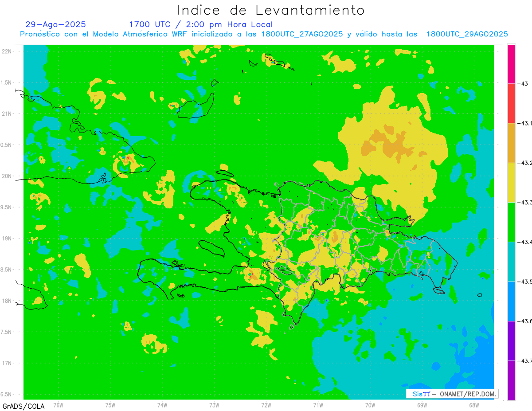Click the legend value "-43.6"
Image resolution: width=532 pixels, height=411 pixels.
pyautogui.click(x=524, y=321)
